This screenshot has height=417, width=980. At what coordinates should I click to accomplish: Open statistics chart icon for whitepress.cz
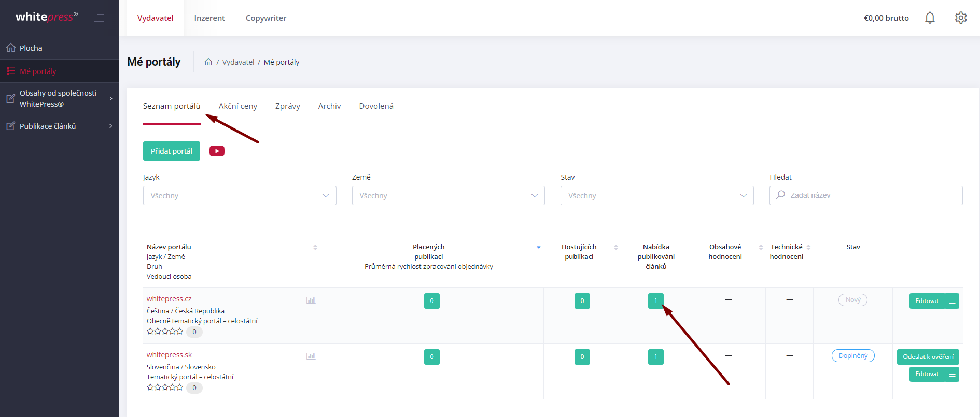311,300
